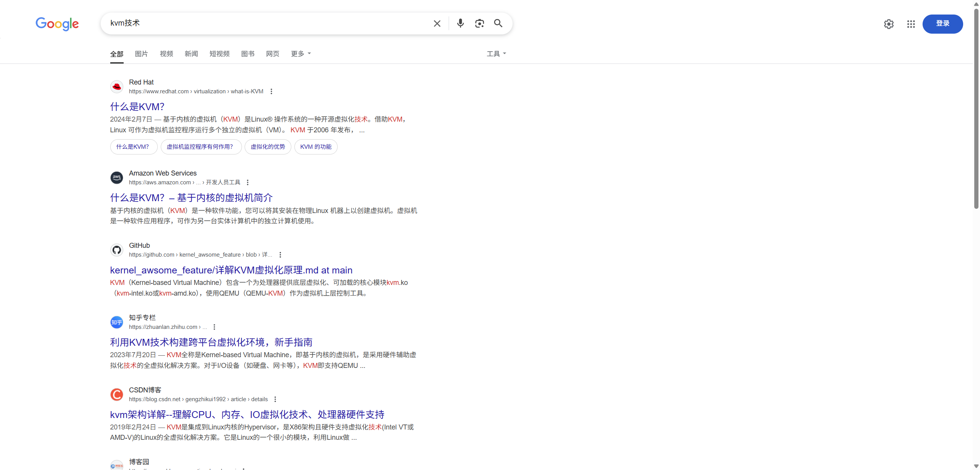Open three-dot menu for 知乎专栏 result
980x470 pixels.
coord(214,327)
